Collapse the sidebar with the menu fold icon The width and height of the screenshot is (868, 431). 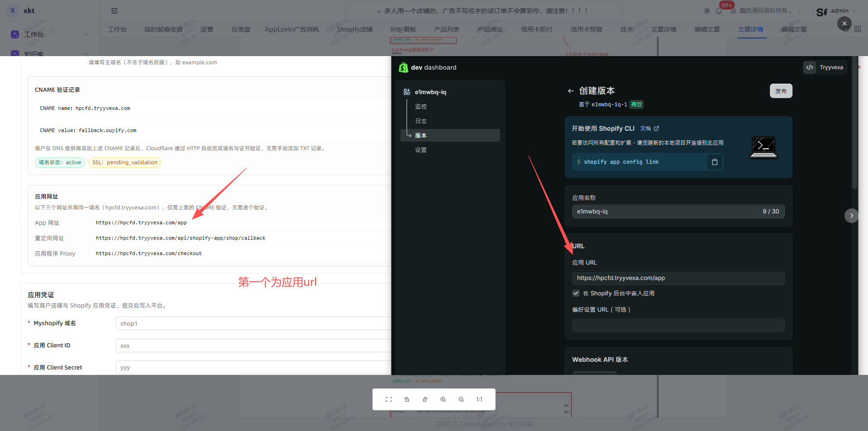pos(114,11)
